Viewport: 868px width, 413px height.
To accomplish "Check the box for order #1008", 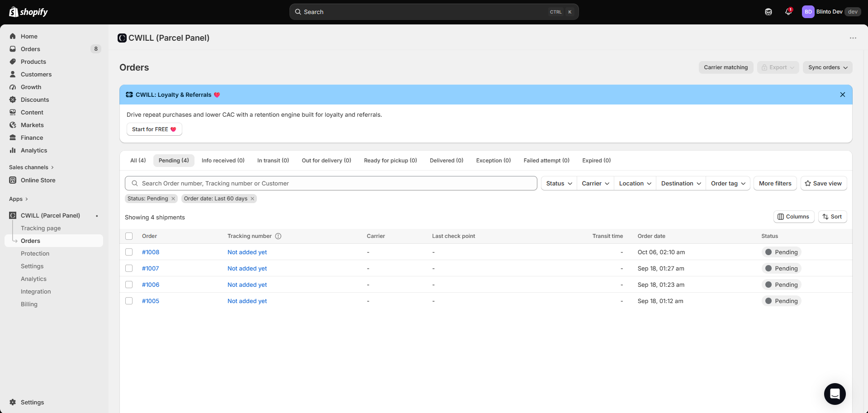I will click(129, 252).
